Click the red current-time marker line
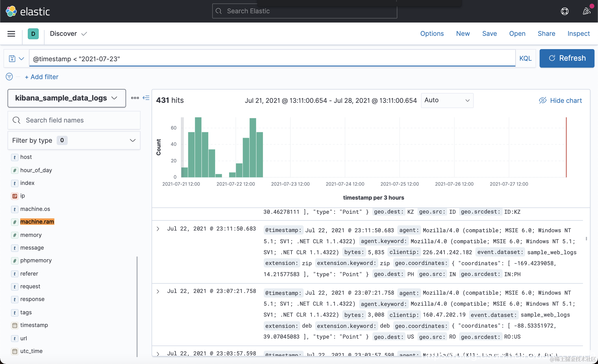Viewport: 598px width, 364px height. click(566, 147)
